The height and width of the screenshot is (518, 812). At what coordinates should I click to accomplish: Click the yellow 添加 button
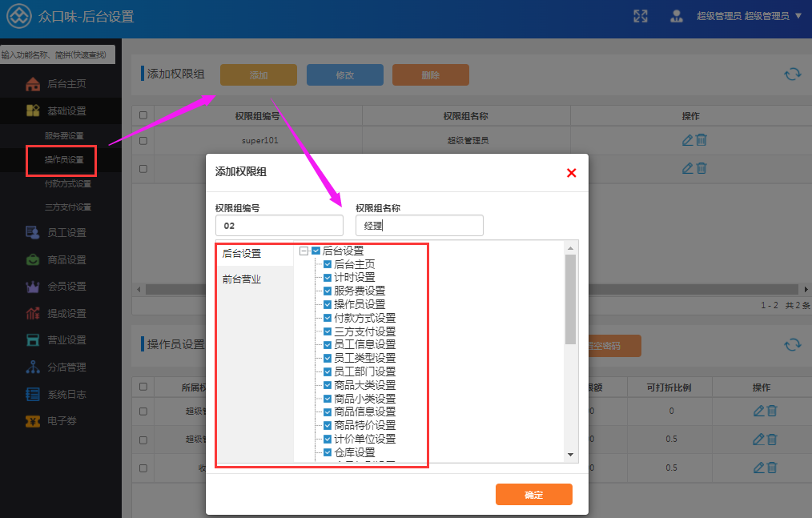pos(259,75)
